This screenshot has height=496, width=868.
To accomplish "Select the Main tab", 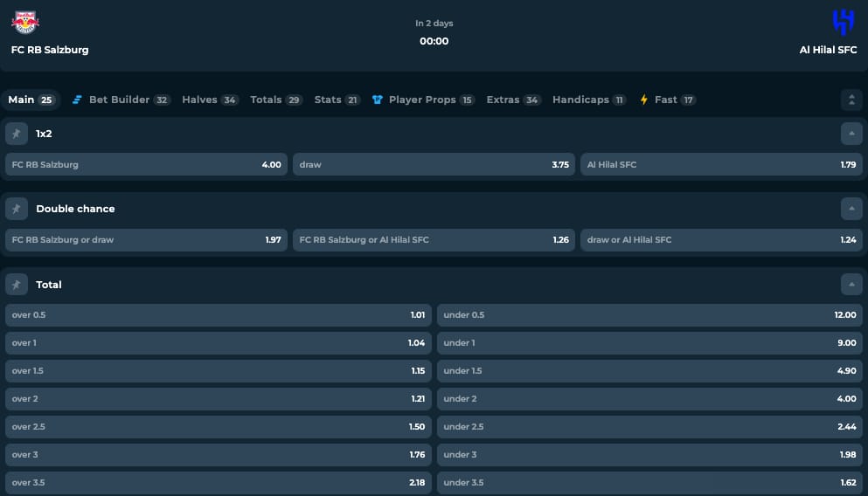I will tap(31, 100).
